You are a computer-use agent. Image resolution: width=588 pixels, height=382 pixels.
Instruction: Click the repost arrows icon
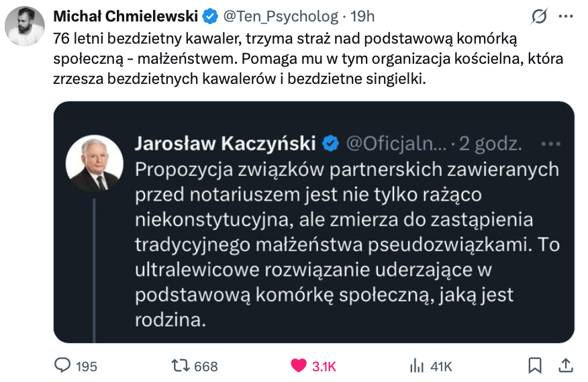(x=181, y=365)
